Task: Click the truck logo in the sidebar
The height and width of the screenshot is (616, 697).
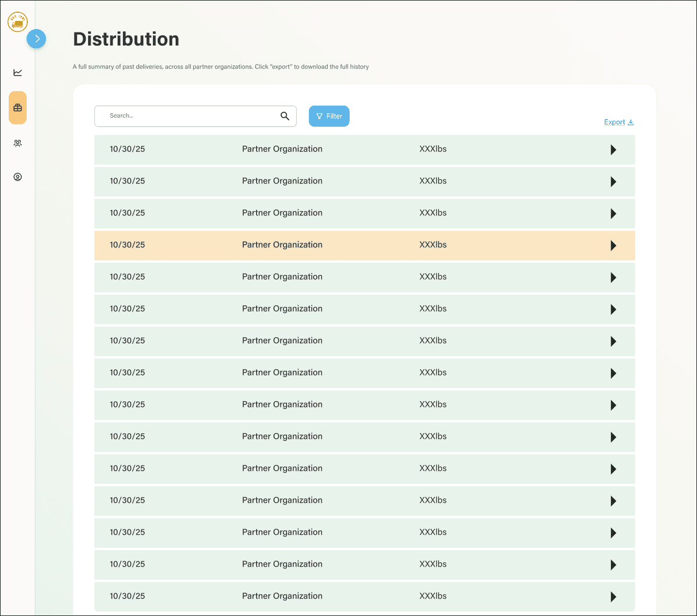Action: tap(17, 22)
